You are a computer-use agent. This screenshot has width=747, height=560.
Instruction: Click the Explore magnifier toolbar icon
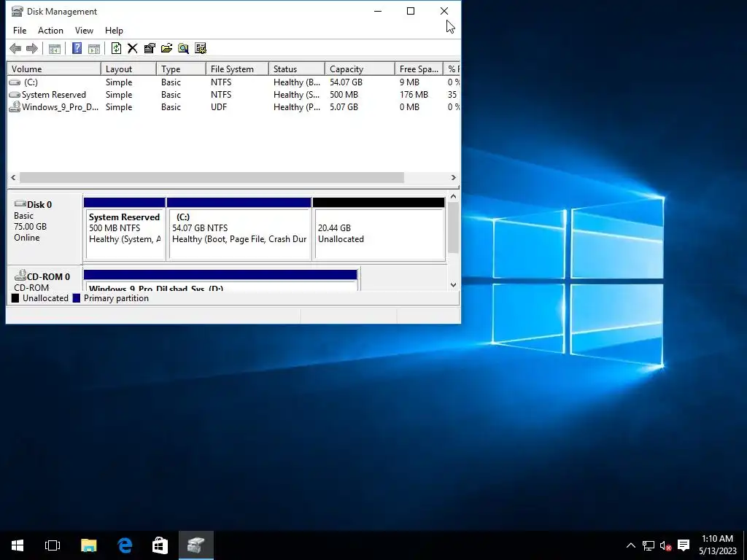(183, 48)
